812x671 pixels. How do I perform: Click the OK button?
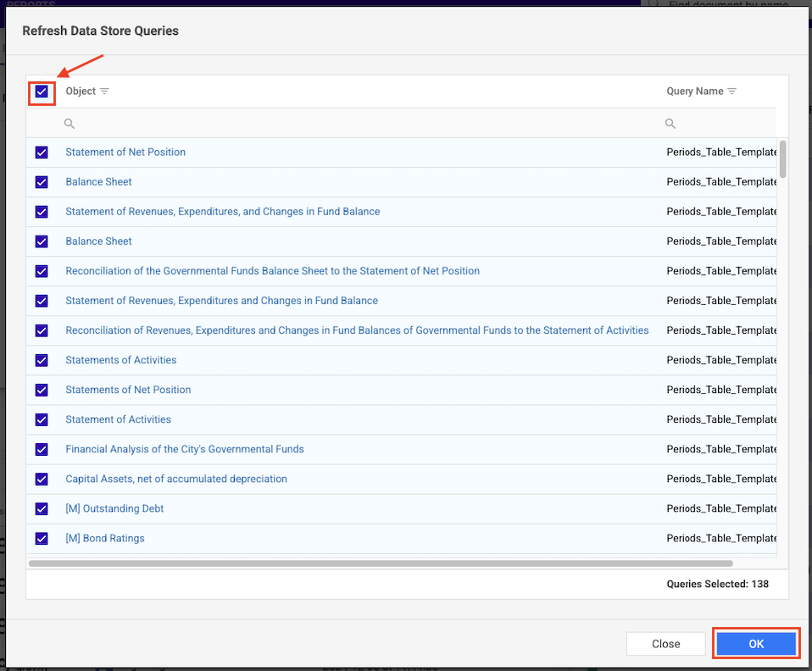click(756, 644)
